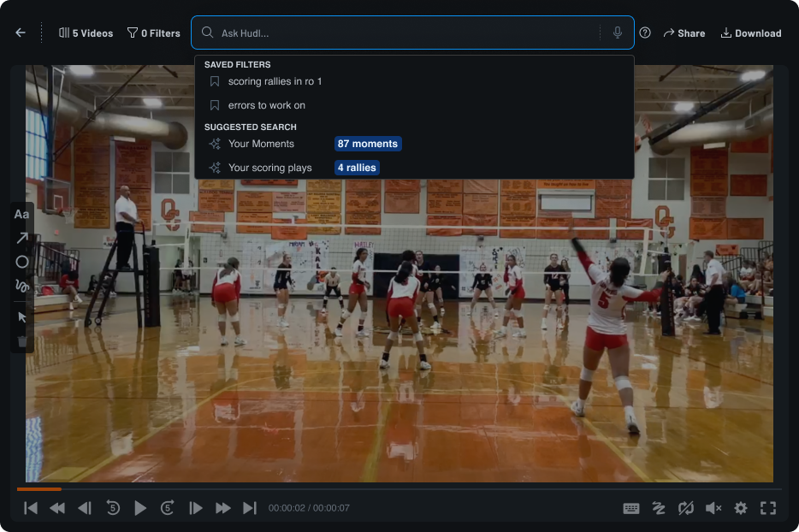The height and width of the screenshot is (532, 799).
Task: Click the sparkle icon beside 'Your scoring plays'
Action: point(215,168)
